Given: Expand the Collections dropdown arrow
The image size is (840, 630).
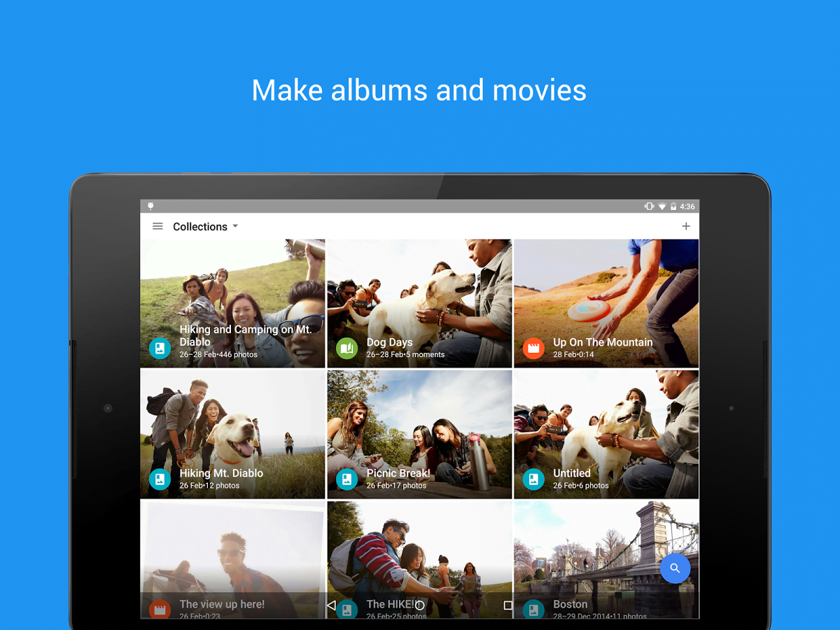Looking at the screenshot, I should point(235,226).
